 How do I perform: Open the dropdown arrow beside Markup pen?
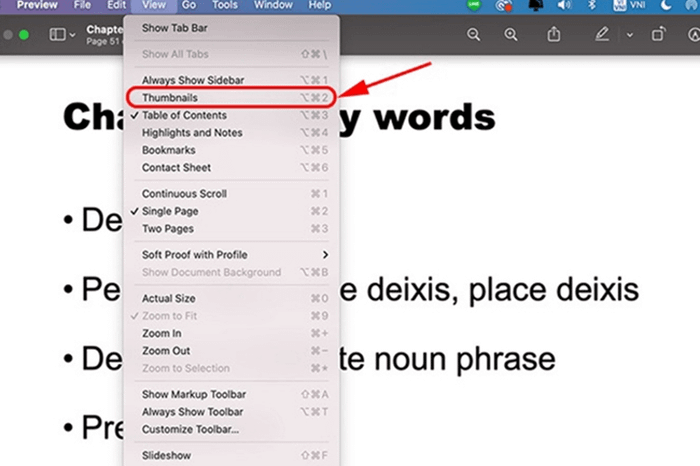[629, 34]
